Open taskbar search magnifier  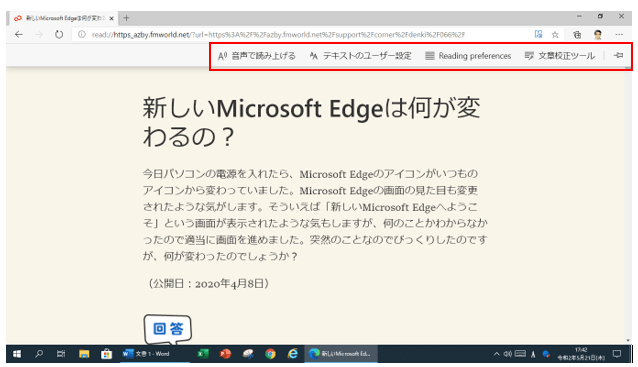[x=39, y=354]
